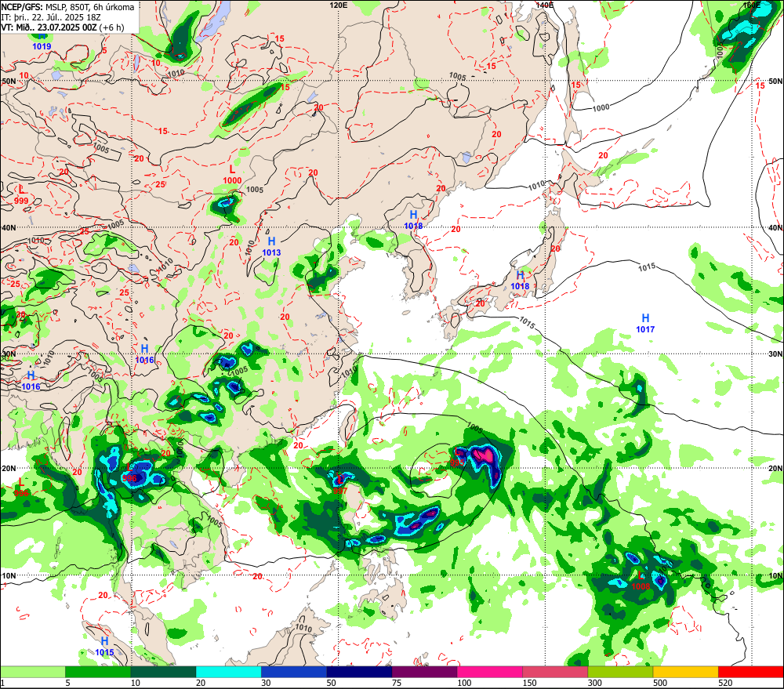This screenshot has width=784, height=689.
Task: Pick the purple 75–100 legend swatch
Action: pos(424,672)
